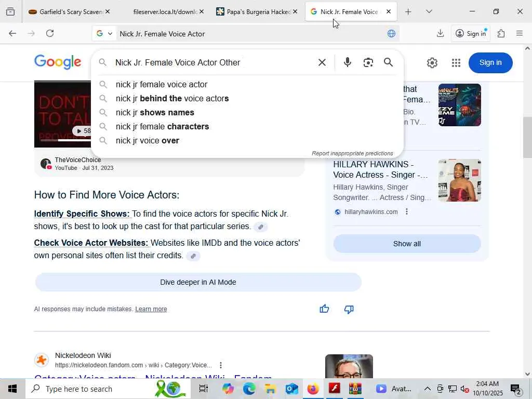Viewport: 532px width, 399px height.
Task: Open Nickelodeon Wiki result site name
Action: point(83,355)
